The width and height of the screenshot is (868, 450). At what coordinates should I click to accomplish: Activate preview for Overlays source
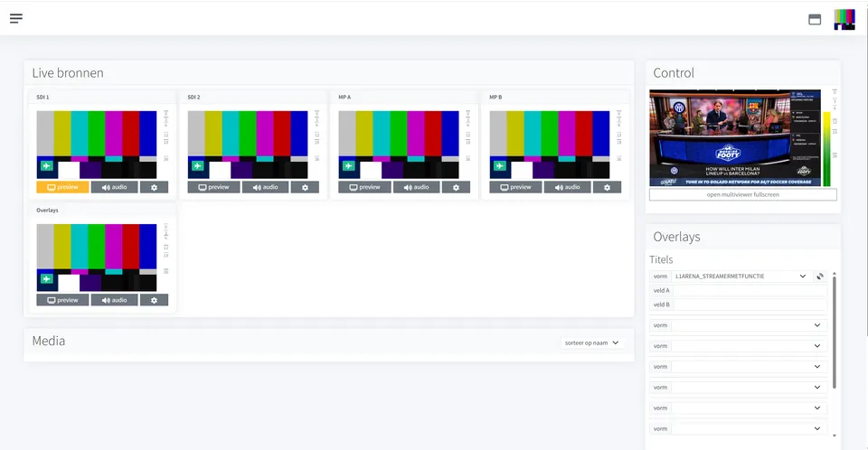62,300
